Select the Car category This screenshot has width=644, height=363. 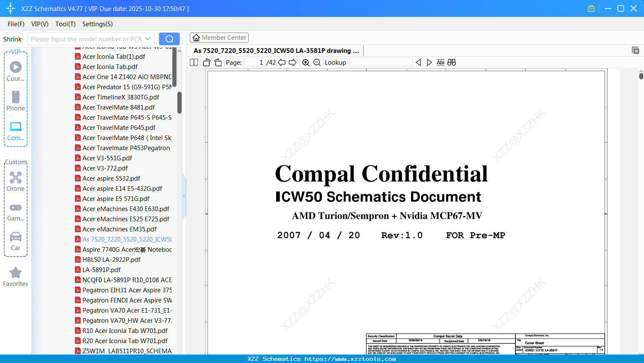coord(16,241)
